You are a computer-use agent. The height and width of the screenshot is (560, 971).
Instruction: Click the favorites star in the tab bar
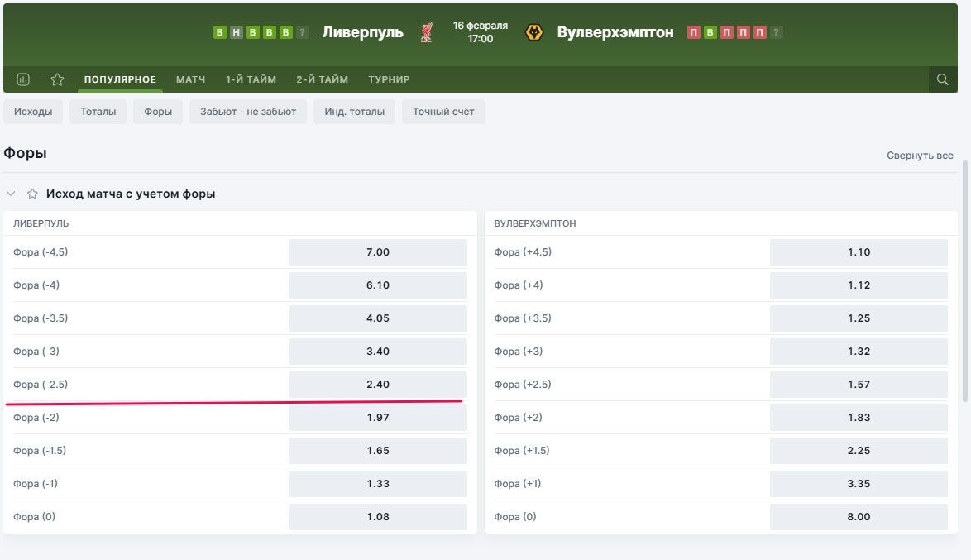pyautogui.click(x=58, y=79)
